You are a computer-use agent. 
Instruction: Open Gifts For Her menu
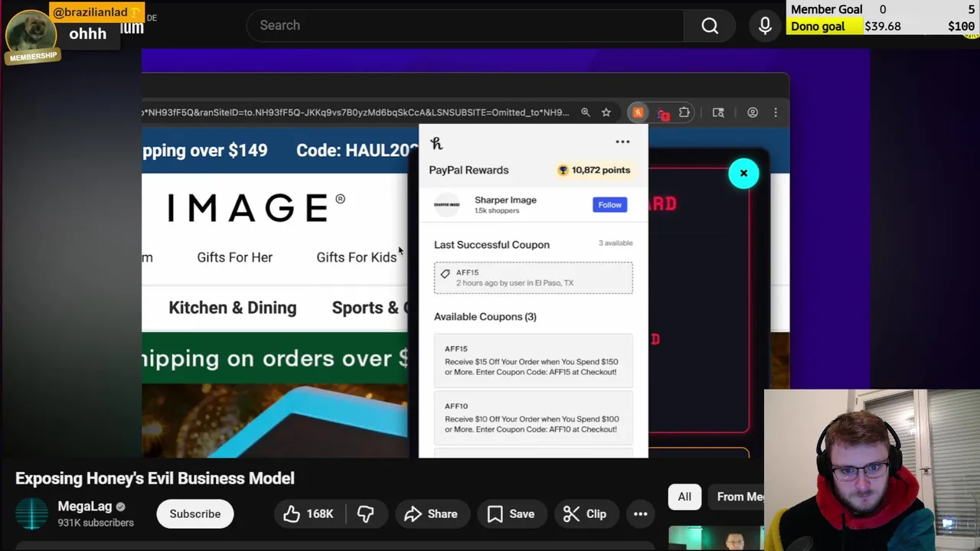point(234,257)
